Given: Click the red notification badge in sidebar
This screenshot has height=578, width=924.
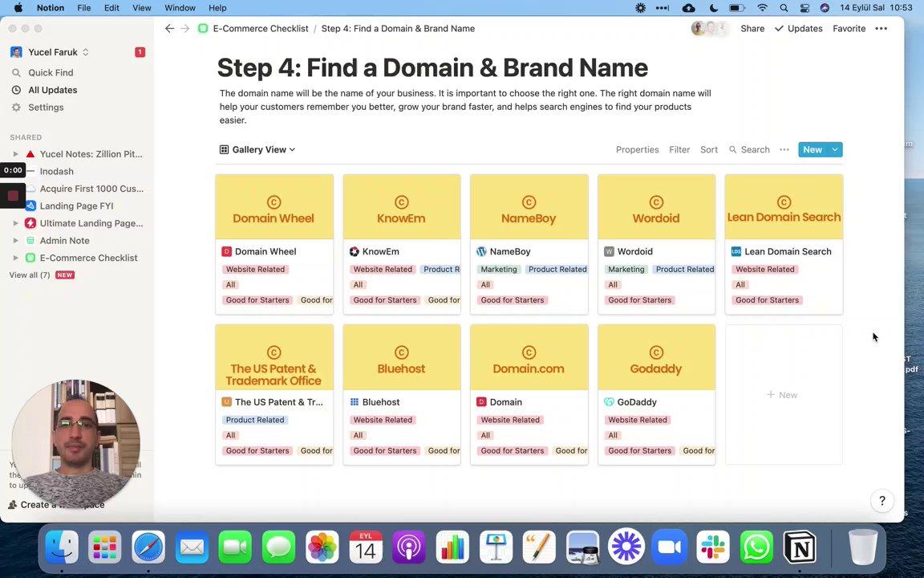Looking at the screenshot, I should [x=140, y=52].
